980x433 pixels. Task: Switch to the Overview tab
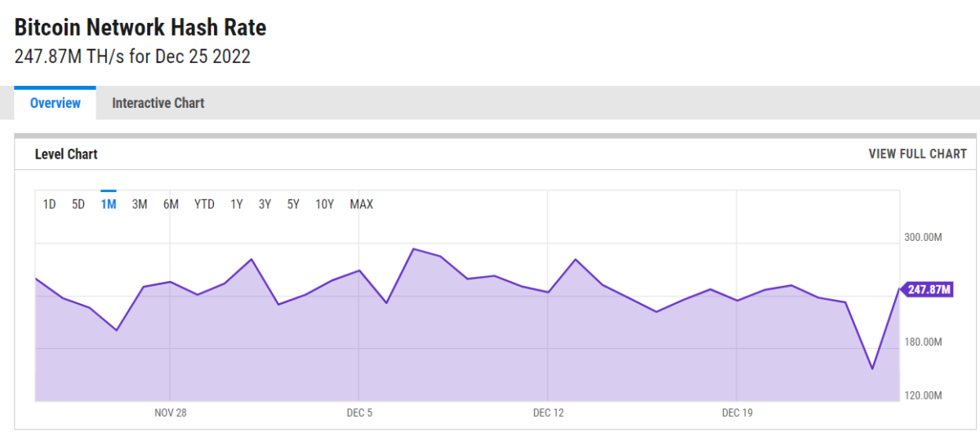(x=56, y=104)
